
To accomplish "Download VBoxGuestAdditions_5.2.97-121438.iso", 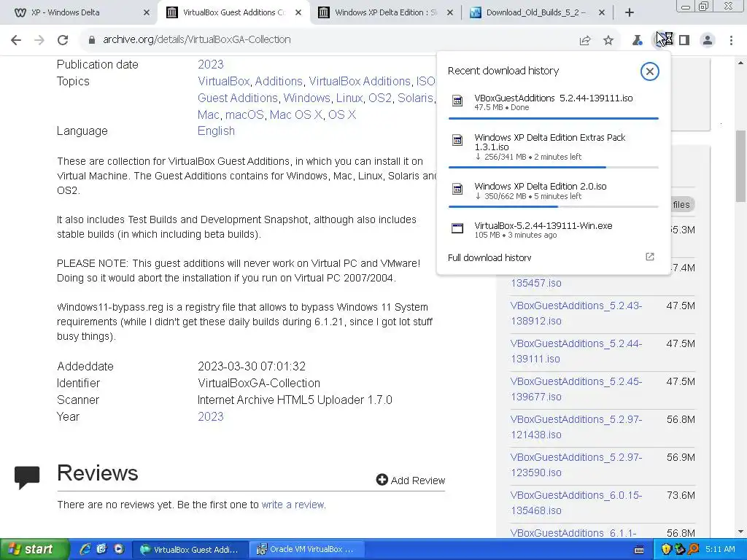I will pyautogui.click(x=576, y=427).
